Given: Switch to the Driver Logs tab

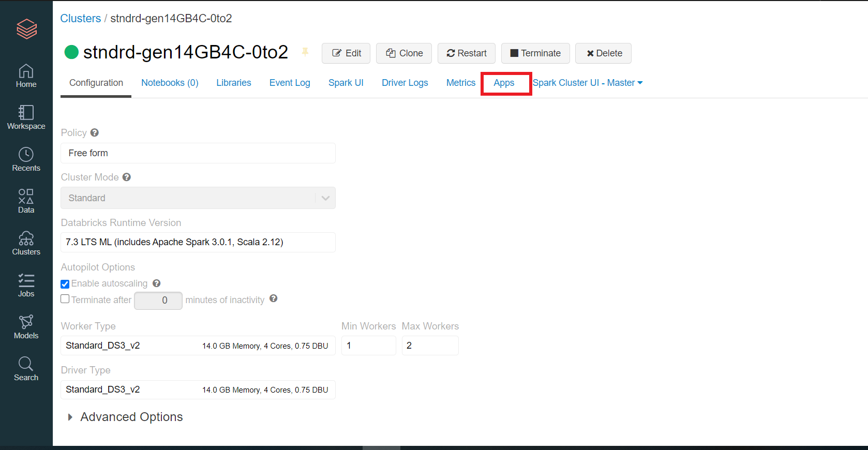Looking at the screenshot, I should pos(405,83).
